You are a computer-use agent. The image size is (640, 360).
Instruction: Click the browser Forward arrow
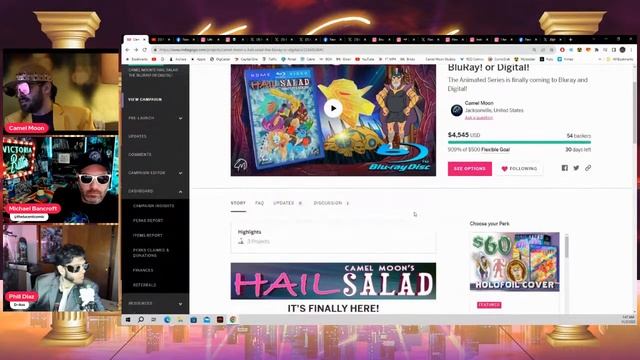tap(136, 50)
